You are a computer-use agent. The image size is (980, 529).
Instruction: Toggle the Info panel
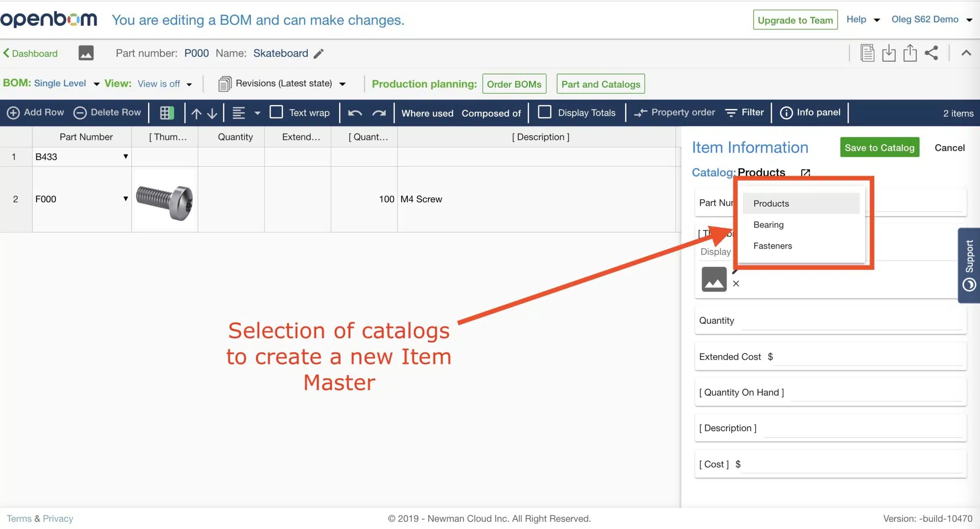(x=810, y=112)
